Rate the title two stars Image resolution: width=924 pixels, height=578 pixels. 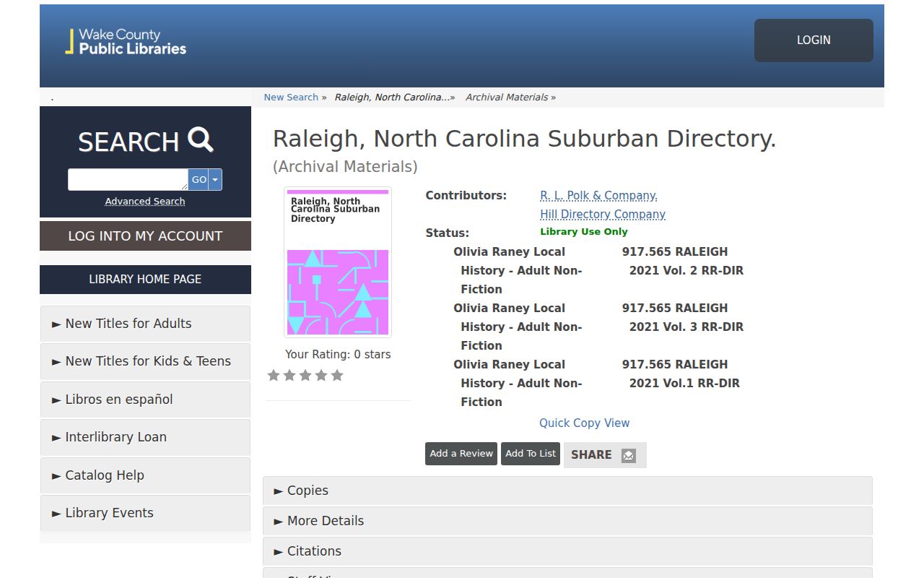click(289, 375)
